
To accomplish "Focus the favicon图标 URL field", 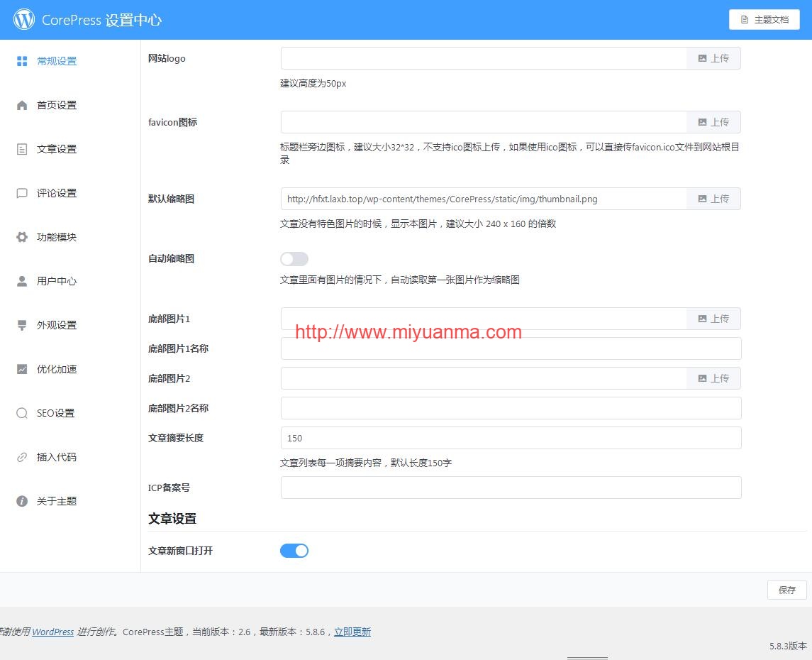I will click(484, 122).
